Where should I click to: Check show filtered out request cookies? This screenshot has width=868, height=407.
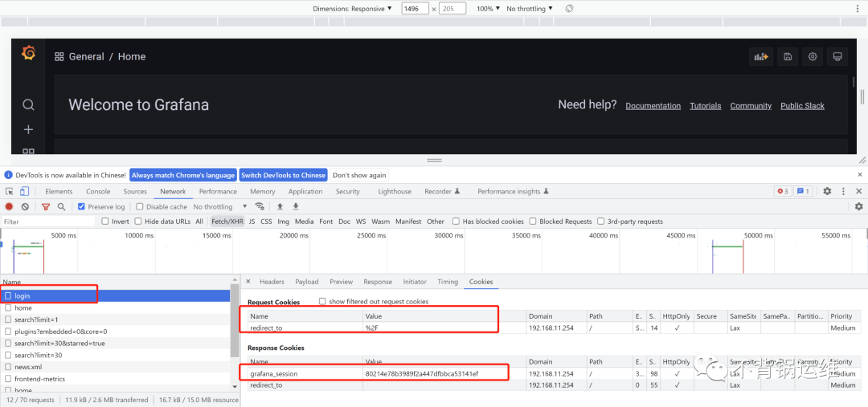[x=323, y=301]
